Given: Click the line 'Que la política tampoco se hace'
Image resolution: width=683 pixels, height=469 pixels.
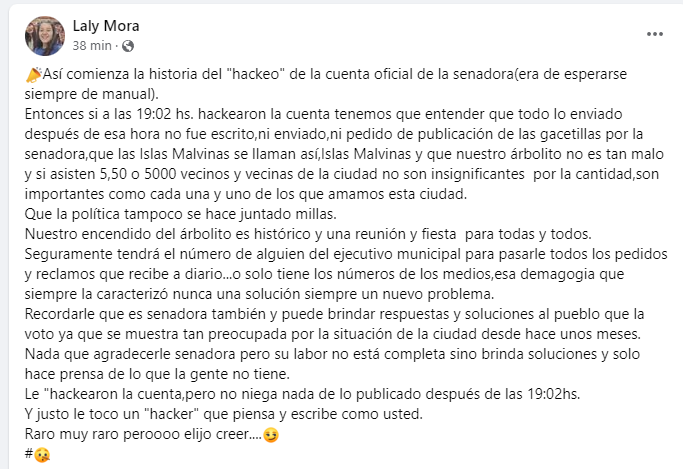Looking at the screenshot, I should point(180,214).
